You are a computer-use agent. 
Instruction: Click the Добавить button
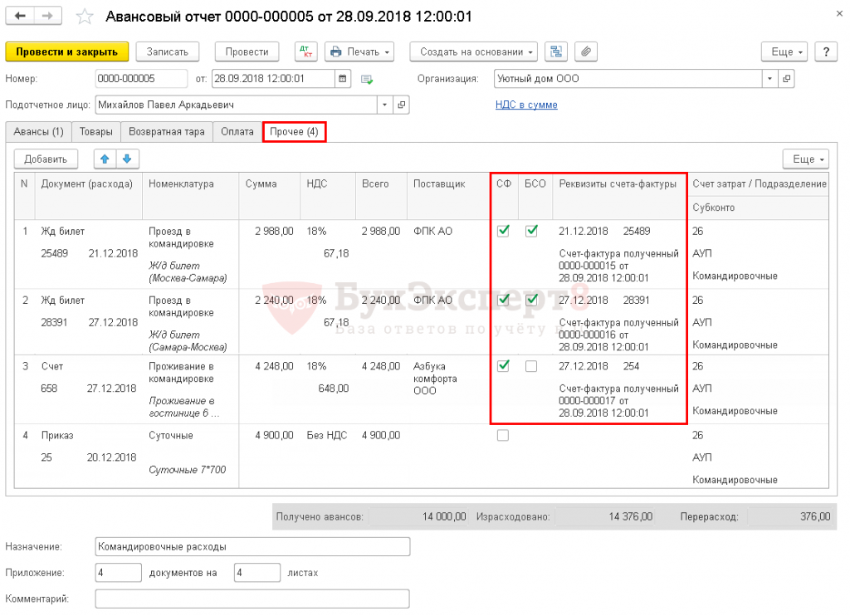[x=46, y=159]
